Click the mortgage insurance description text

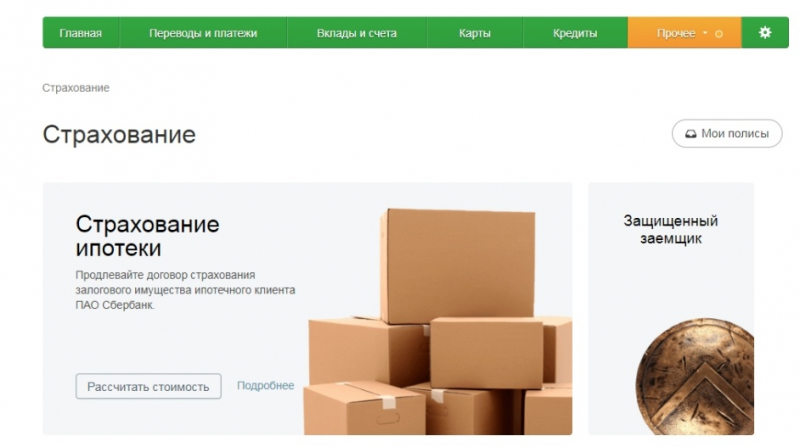pyautogui.click(x=185, y=290)
